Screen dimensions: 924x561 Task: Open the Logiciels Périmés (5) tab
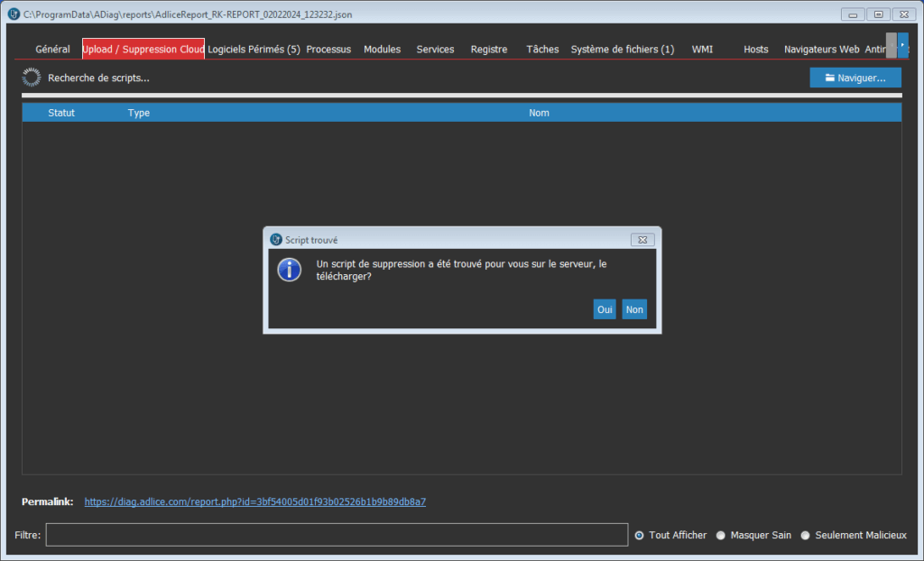[x=254, y=50]
